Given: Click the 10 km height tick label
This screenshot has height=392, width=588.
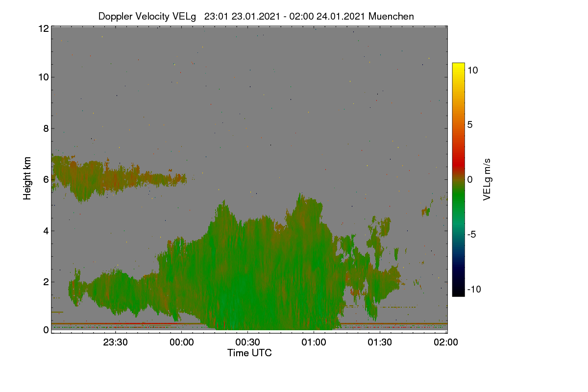Looking at the screenshot, I should pyautogui.click(x=43, y=77).
